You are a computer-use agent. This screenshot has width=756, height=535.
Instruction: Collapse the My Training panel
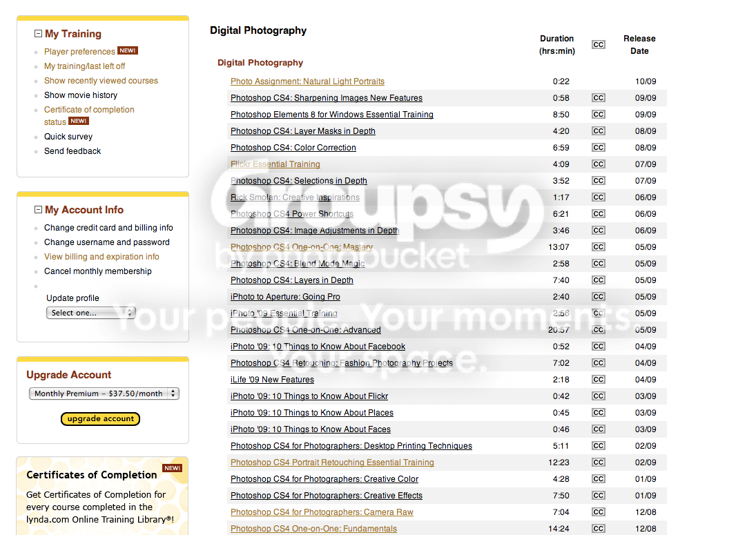(x=38, y=34)
